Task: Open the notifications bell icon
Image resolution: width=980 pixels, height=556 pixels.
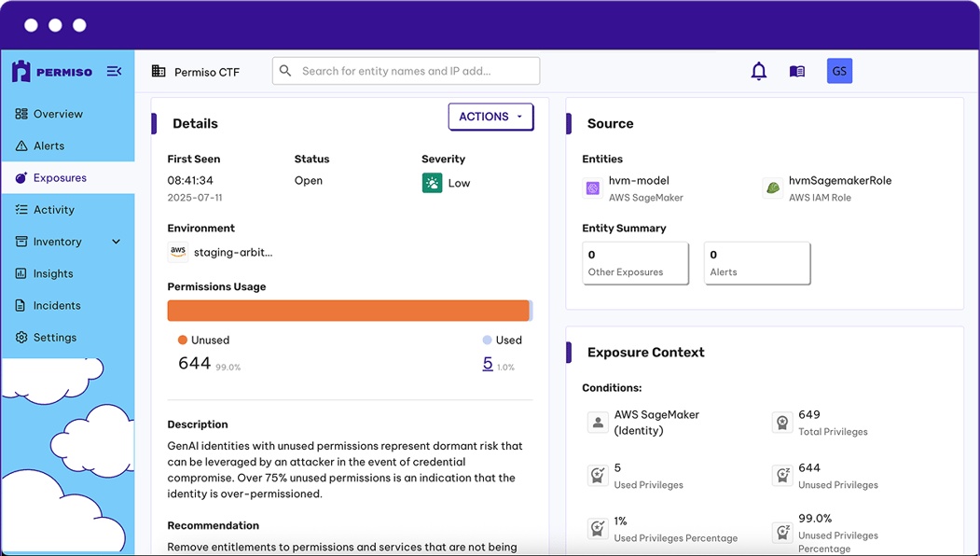Action: coord(759,71)
